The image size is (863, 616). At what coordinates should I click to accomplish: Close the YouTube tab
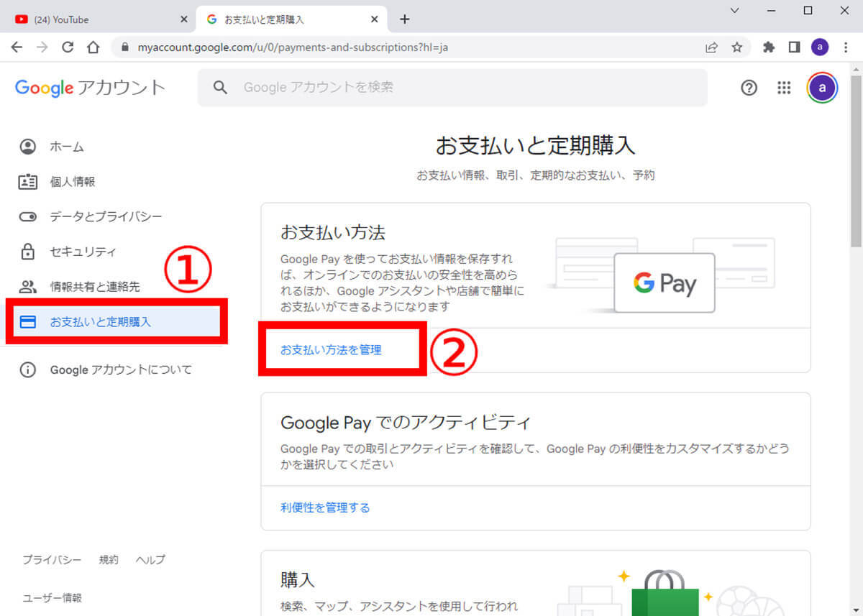[x=183, y=19]
